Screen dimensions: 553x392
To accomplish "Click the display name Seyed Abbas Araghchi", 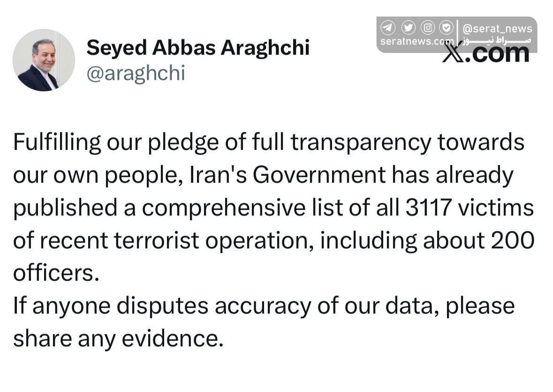I will click(x=198, y=48).
